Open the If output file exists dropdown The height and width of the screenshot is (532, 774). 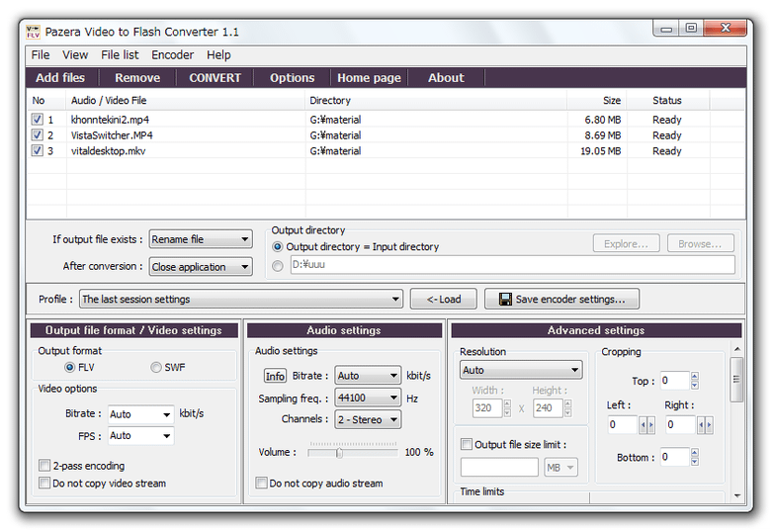click(x=201, y=239)
